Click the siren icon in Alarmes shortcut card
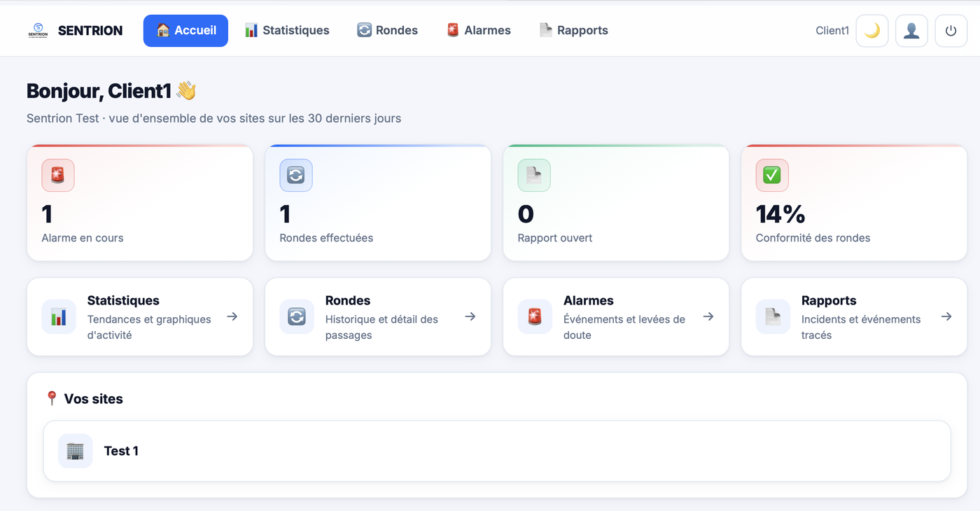The width and height of the screenshot is (980, 511). [x=535, y=317]
